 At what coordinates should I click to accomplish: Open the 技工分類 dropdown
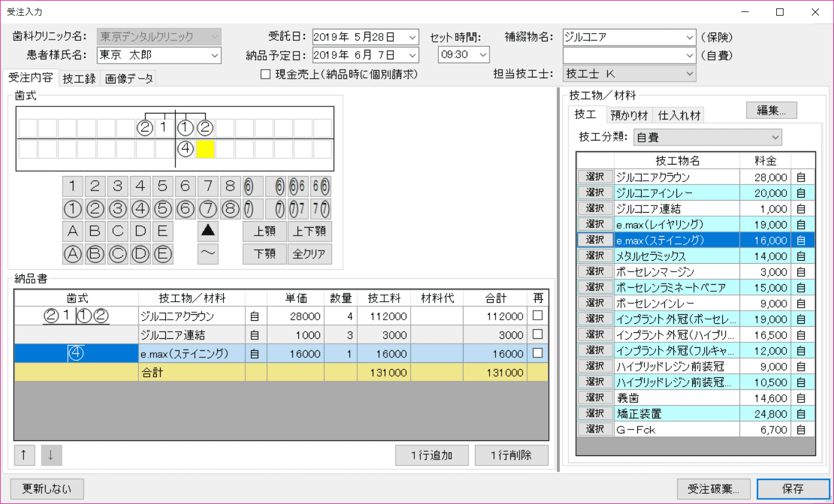(708, 138)
